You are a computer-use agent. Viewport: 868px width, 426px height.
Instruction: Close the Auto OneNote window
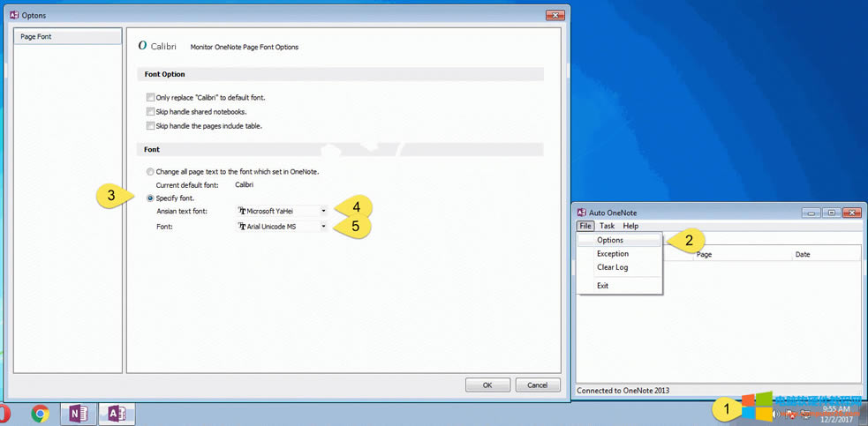[x=852, y=213]
